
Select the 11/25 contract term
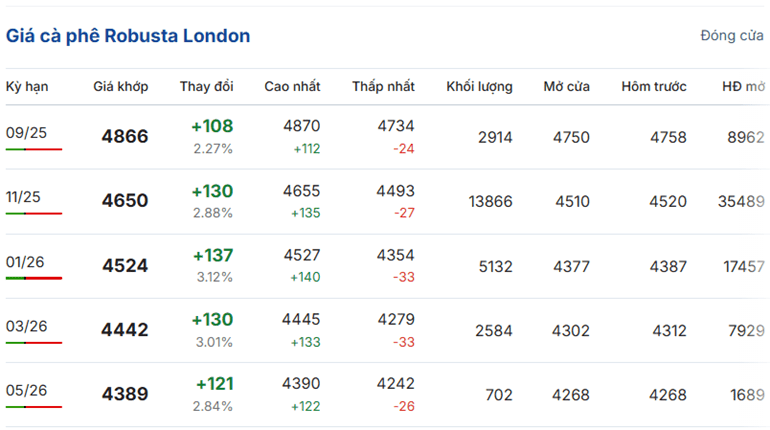(23, 197)
